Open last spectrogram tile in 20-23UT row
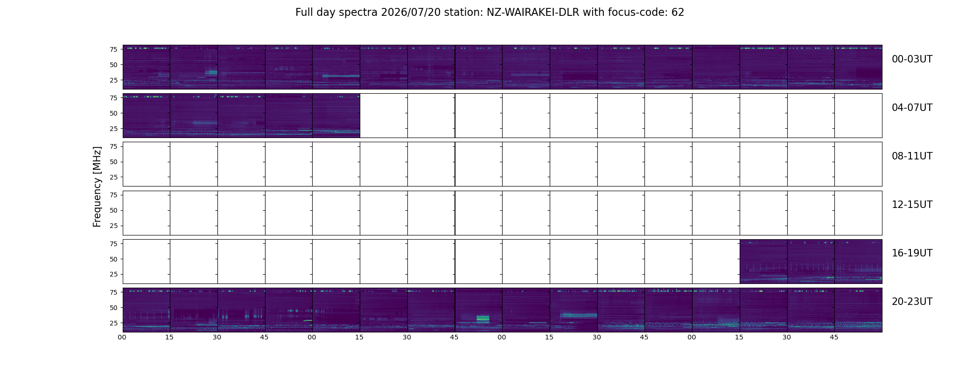The height and width of the screenshot is (373, 980). pos(858,310)
